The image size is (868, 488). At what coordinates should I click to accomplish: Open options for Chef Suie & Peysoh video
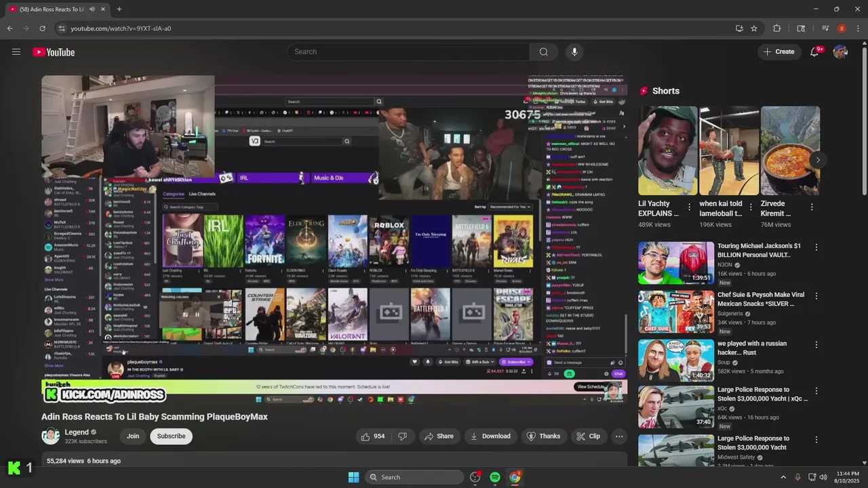click(816, 296)
